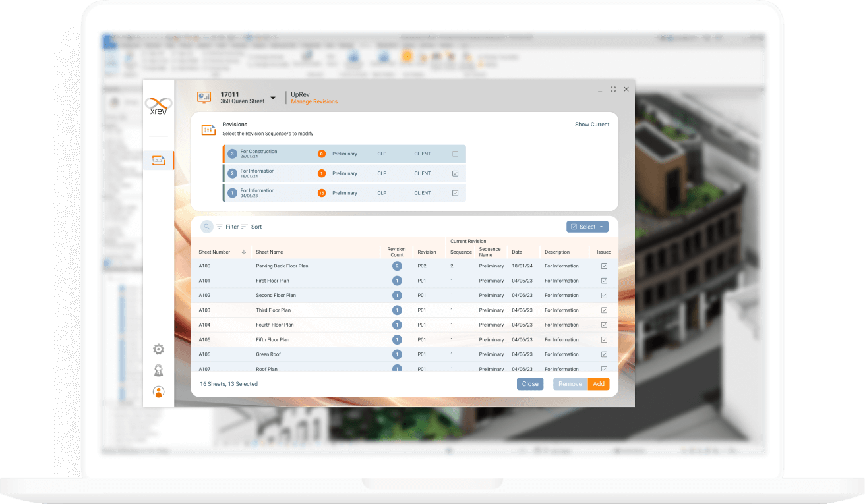Click the 360 Queen Street project name

click(243, 101)
